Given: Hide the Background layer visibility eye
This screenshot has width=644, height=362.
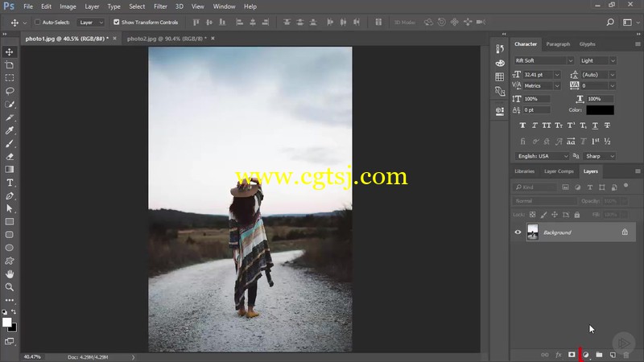Looking at the screenshot, I should click(x=518, y=232).
